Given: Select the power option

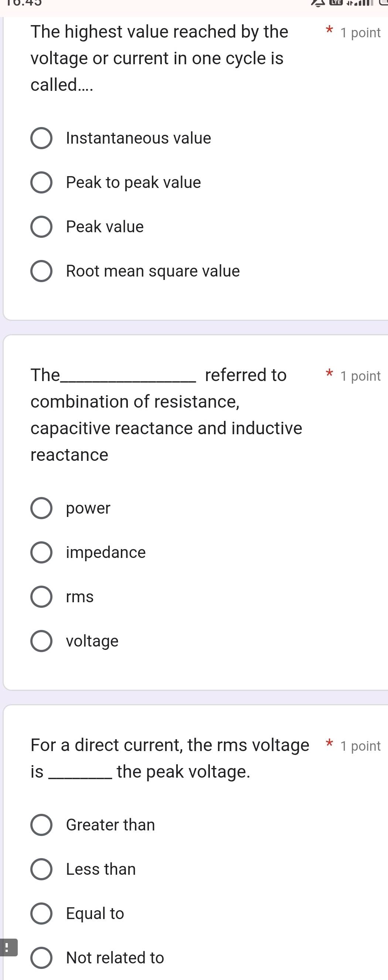Looking at the screenshot, I should click(x=41, y=508).
